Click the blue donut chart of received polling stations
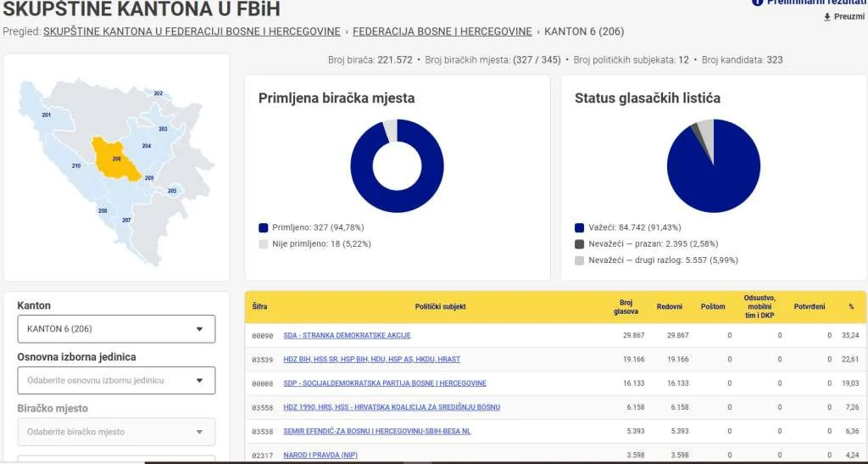 397,165
